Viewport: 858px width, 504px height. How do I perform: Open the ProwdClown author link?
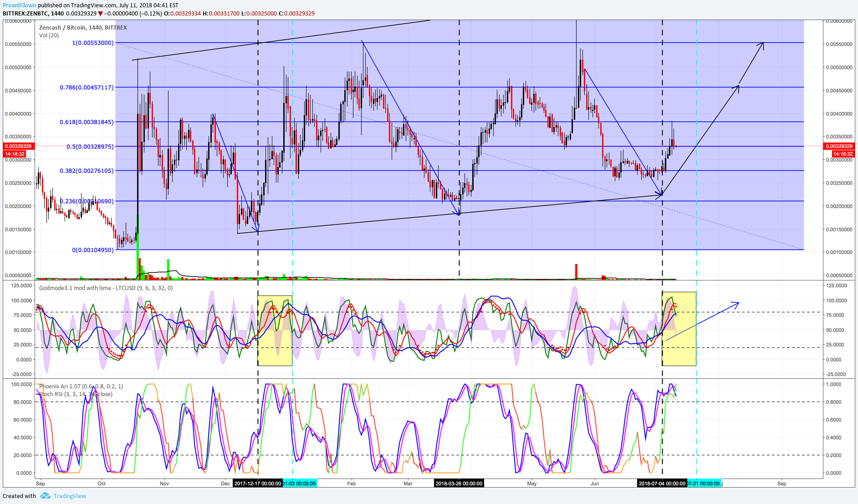tap(19, 5)
